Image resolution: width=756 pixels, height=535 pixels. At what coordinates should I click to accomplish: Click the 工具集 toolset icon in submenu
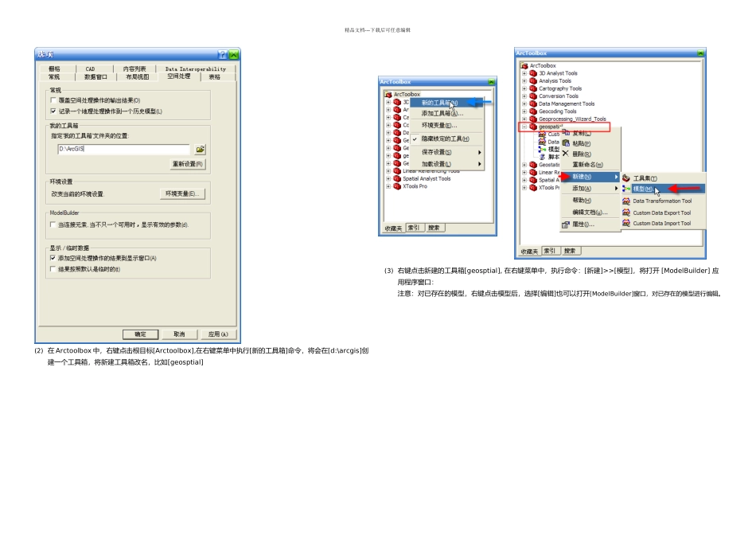pyautogui.click(x=626, y=178)
